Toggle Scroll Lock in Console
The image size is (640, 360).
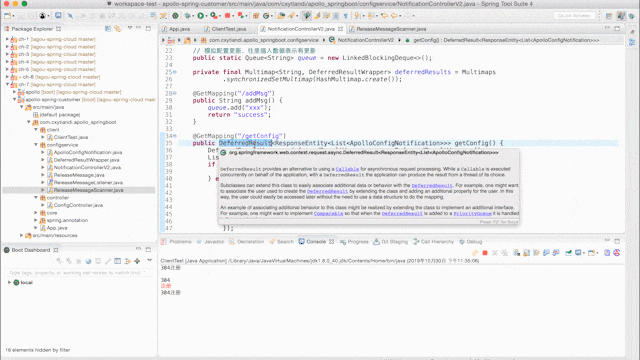click(x=527, y=253)
